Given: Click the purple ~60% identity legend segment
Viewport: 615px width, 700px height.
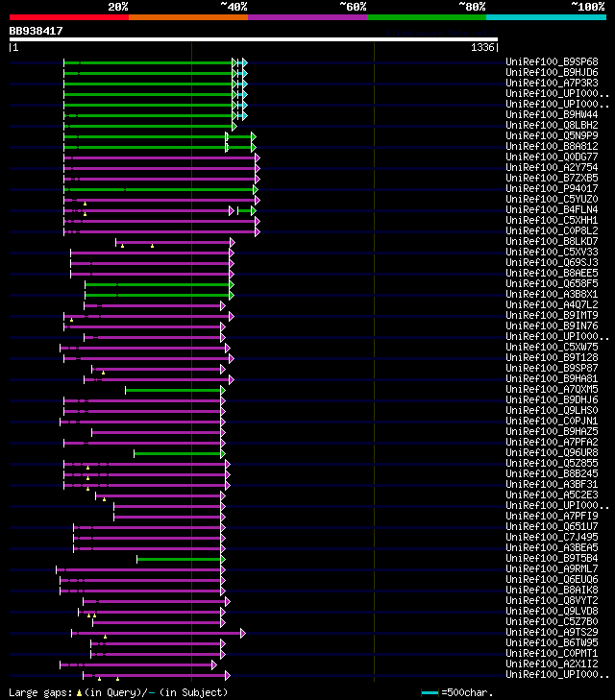Looking at the screenshot, I should 307,17.
